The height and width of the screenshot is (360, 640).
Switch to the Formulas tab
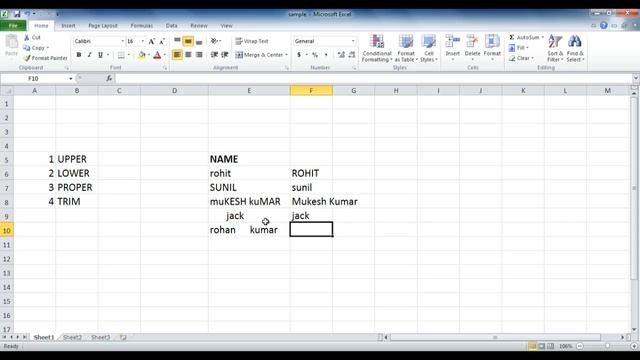tap(142, 25)
